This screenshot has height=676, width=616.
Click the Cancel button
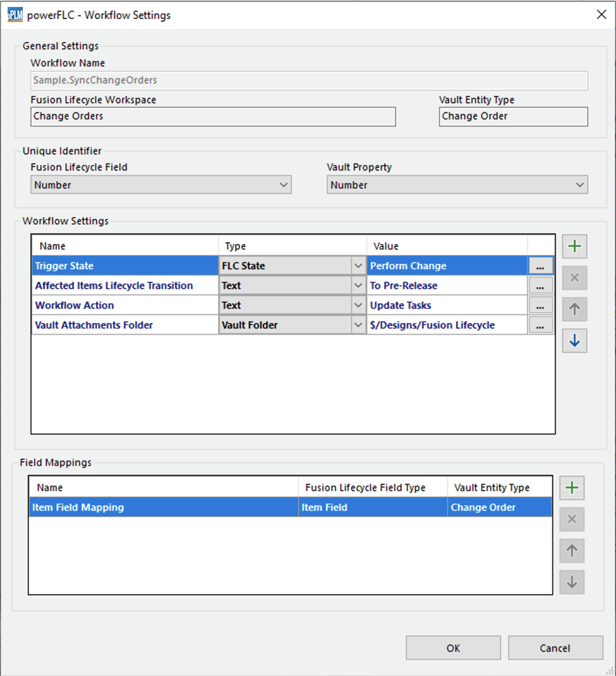(555, 648)
